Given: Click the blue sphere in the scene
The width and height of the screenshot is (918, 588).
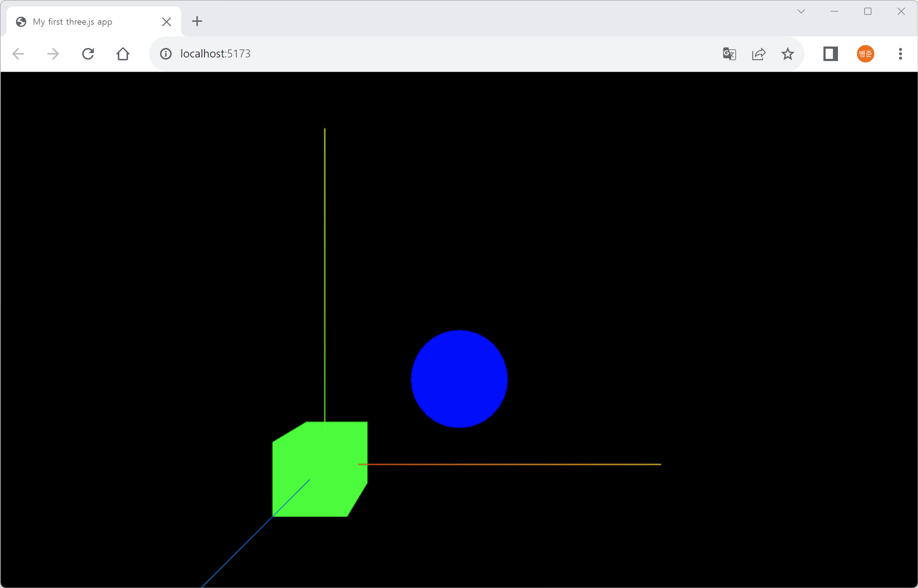Looking at the screenshot, I should pos(459,379).
